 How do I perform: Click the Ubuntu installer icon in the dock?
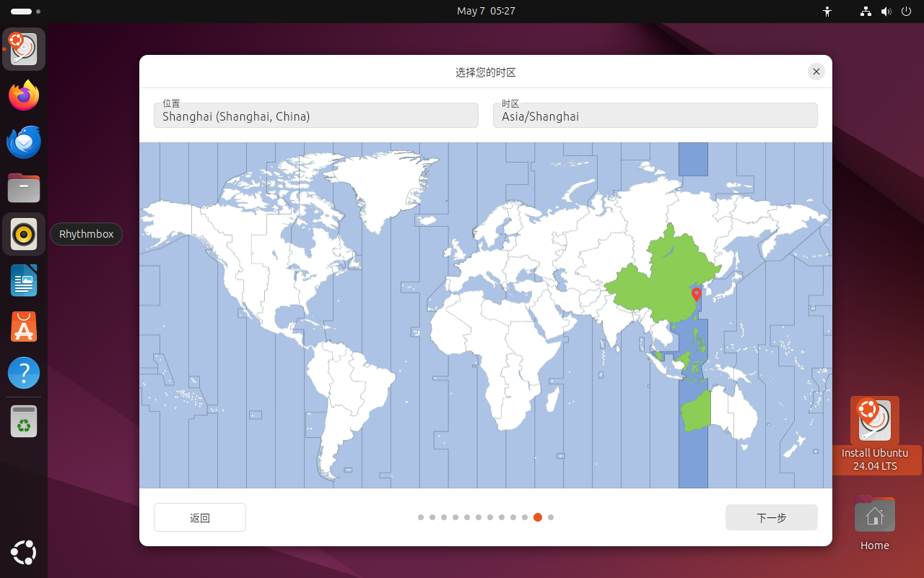[x=24, y=49]
